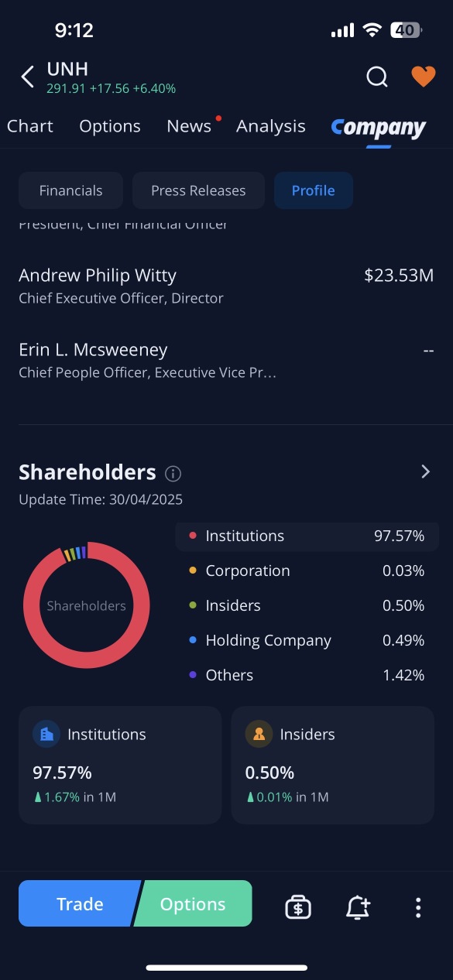Open the News tab

189,126
